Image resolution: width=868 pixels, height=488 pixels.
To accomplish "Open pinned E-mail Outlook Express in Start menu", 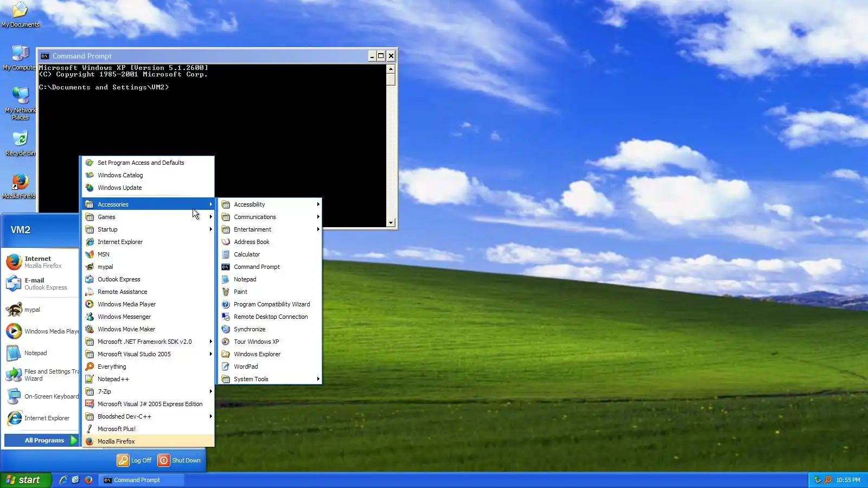I will click(x=41, y=284).
